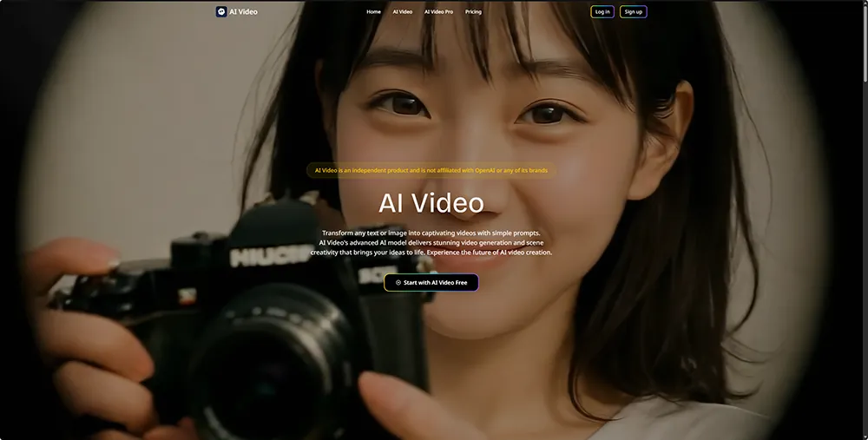
Task: Open the Home nav link
Action: 373,11
